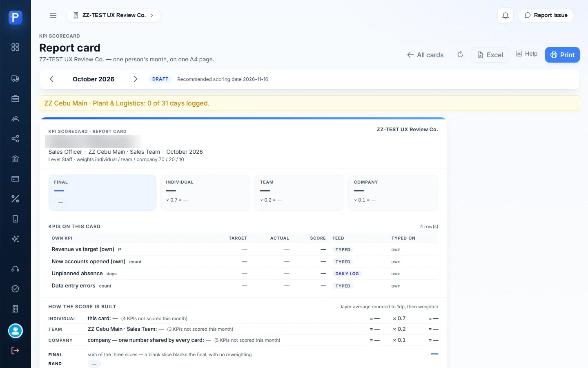Image resolution: width=588 pixels, height=368 pixels.
Task: Click the Data entry errors row
Action: click(x=243, y=286)
